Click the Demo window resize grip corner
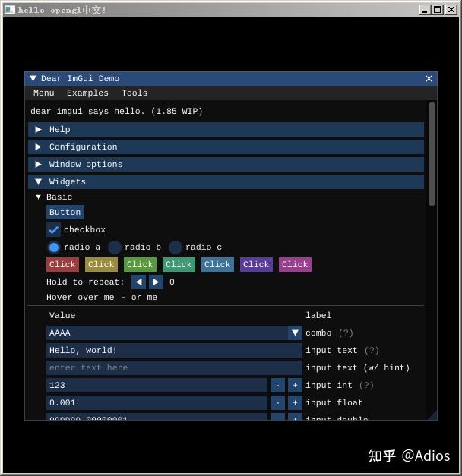462x476 pixels. 433,415
